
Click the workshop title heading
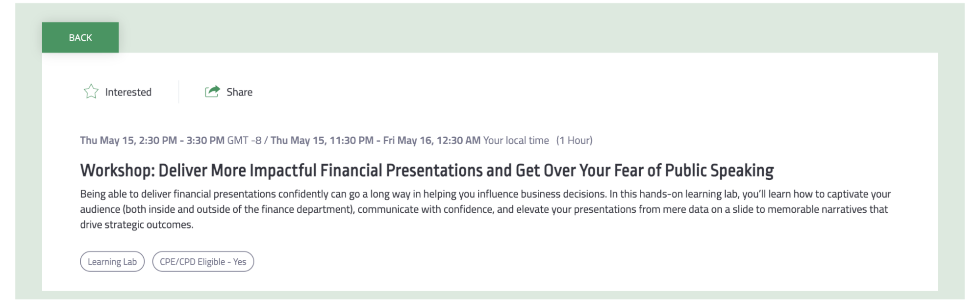point(426,170)
